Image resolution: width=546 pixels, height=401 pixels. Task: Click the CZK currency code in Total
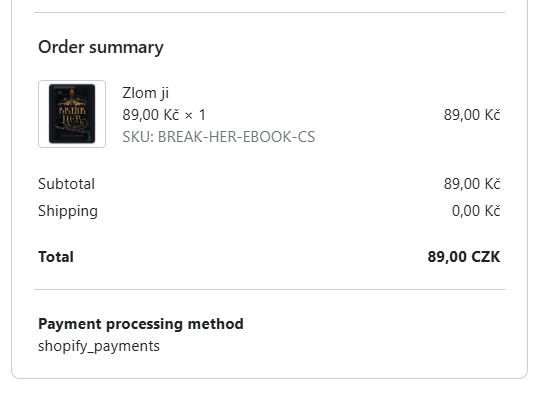[x=486, y=257]
